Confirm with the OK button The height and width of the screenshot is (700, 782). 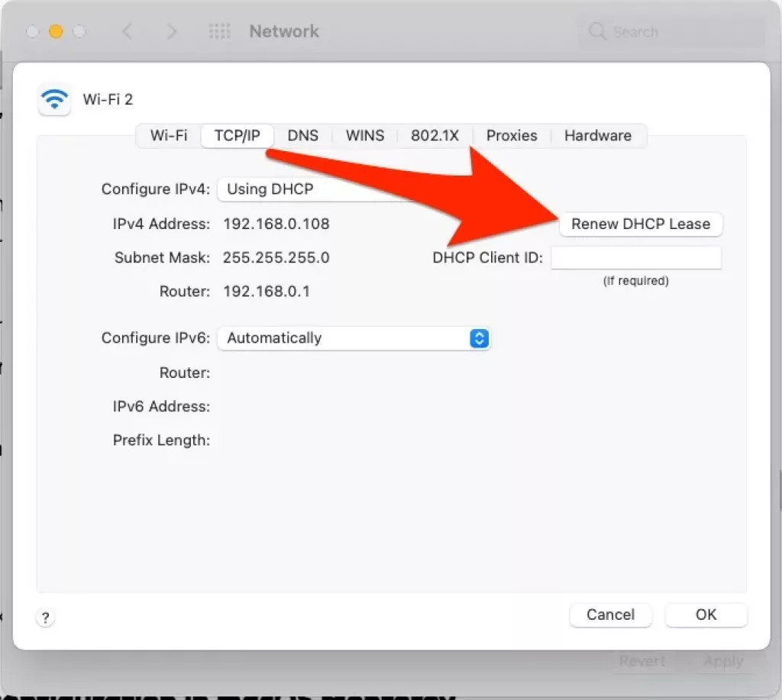click(x=706, y=615)
